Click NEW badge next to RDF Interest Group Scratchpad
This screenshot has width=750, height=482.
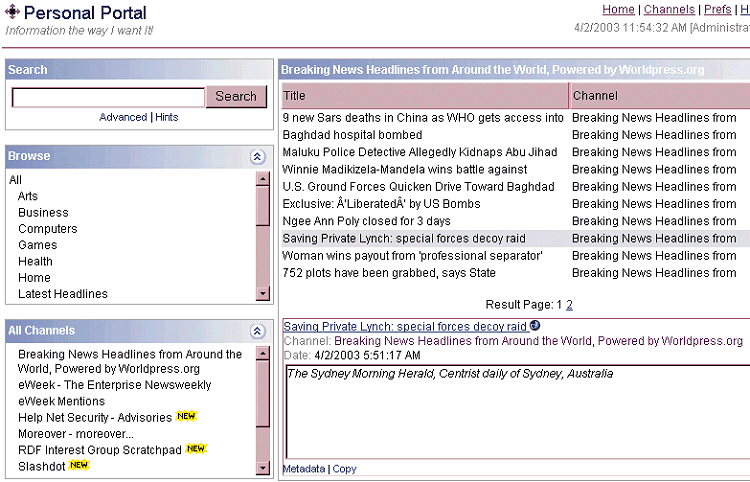[x=196, y=449]
